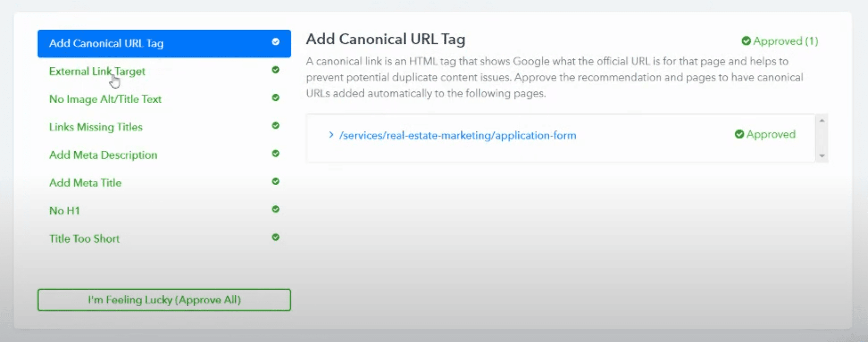This screenshot has width=868, height=342.
Task: Click the green checkmark beside No Image Alt/Title Text
Action: (x=275, y=98)
